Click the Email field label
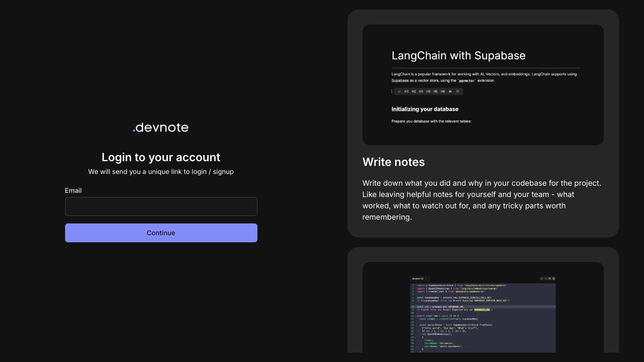This screenshot has height=362, width=644. click(73, 190)
